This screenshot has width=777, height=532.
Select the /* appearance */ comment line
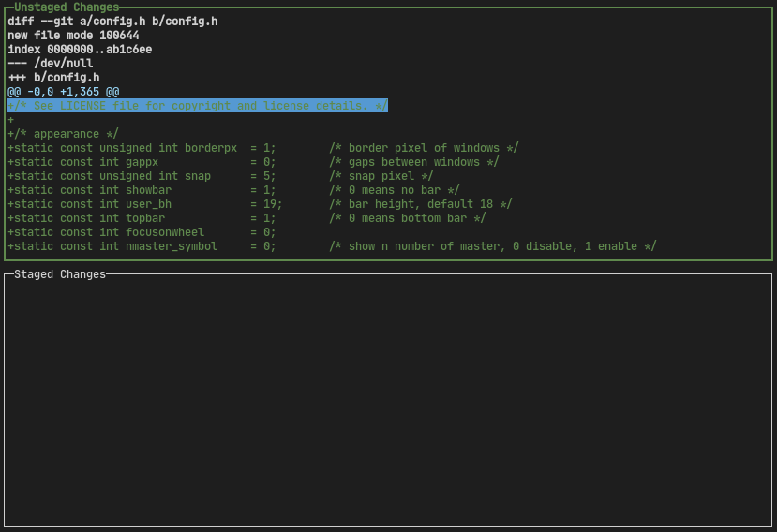(x=64, y=134)
